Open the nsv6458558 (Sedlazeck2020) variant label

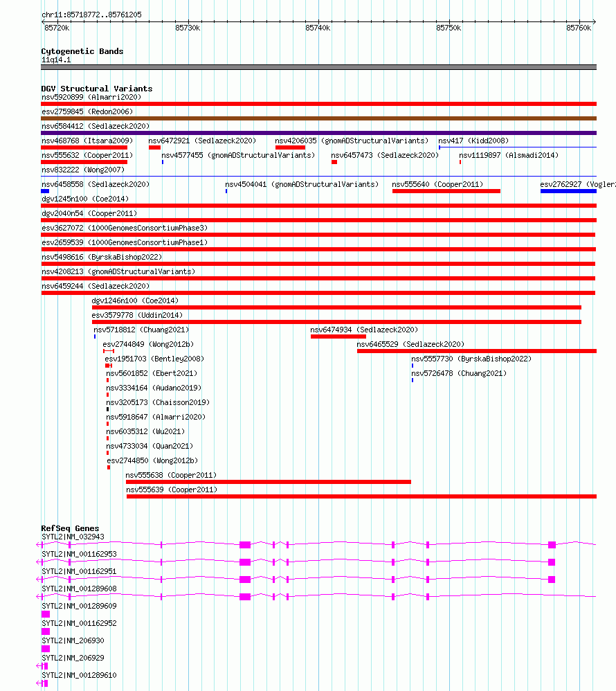click(x=96, y=184)
